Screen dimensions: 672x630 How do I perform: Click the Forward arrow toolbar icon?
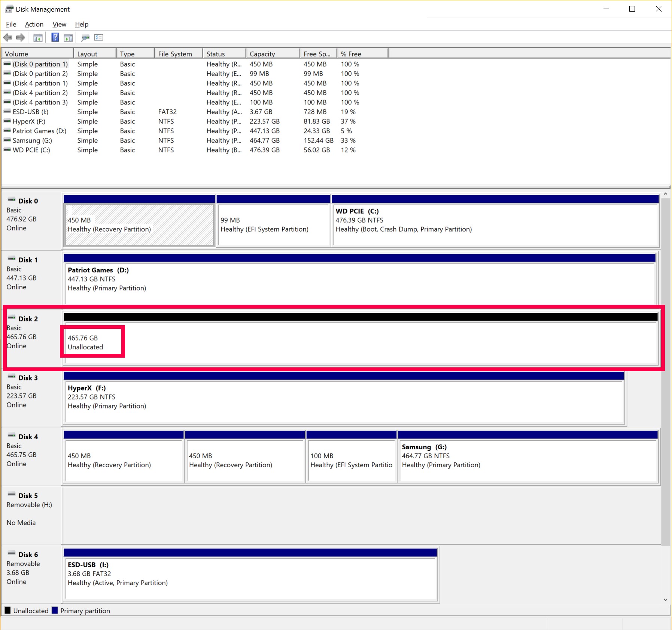pyautogui.click(x=21, y=37)
